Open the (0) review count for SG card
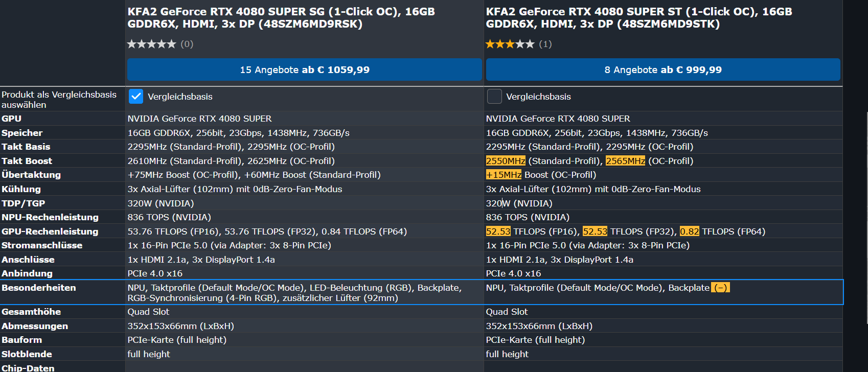The image size is (868, 372). [187, 44]
